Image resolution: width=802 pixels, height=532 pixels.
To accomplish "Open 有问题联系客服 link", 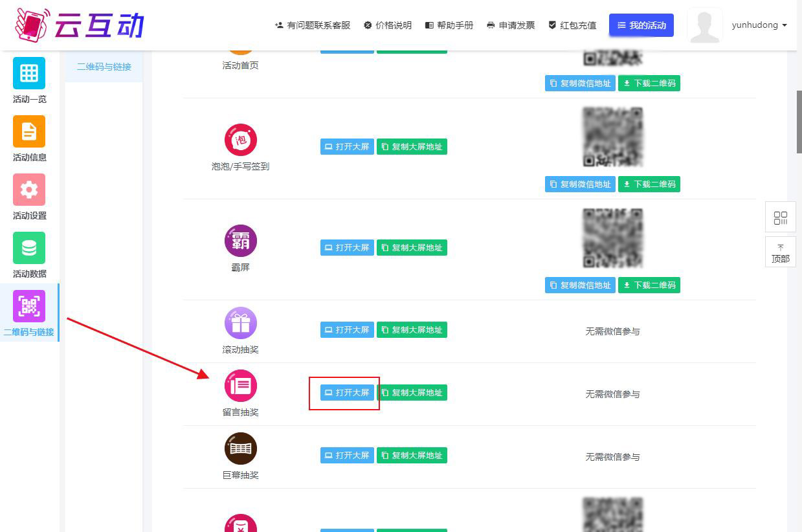I will (x=313, y=25).
